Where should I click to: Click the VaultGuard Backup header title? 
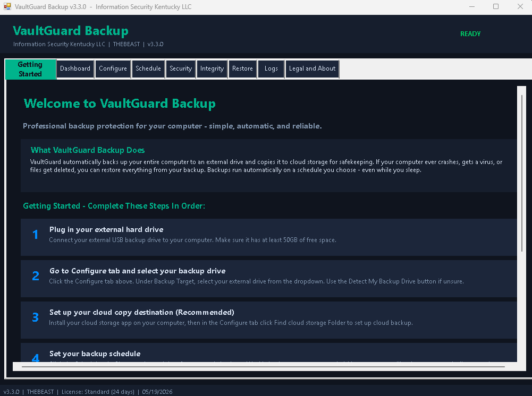click(71, 31)
